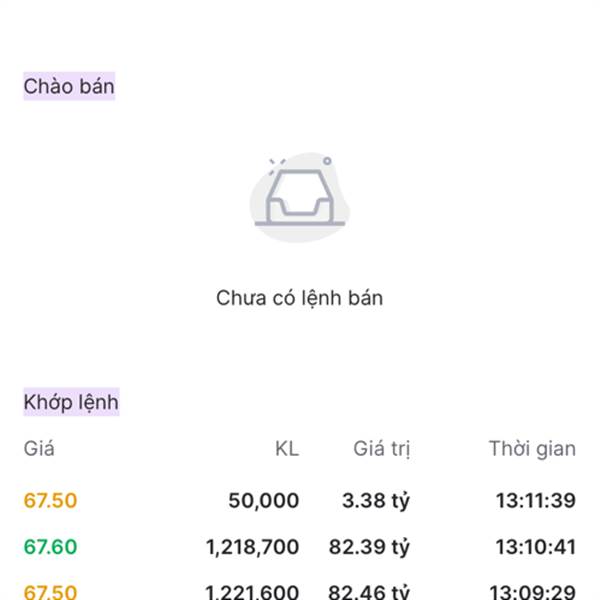
Task: Click the KL column header
Action: [287, 448]
